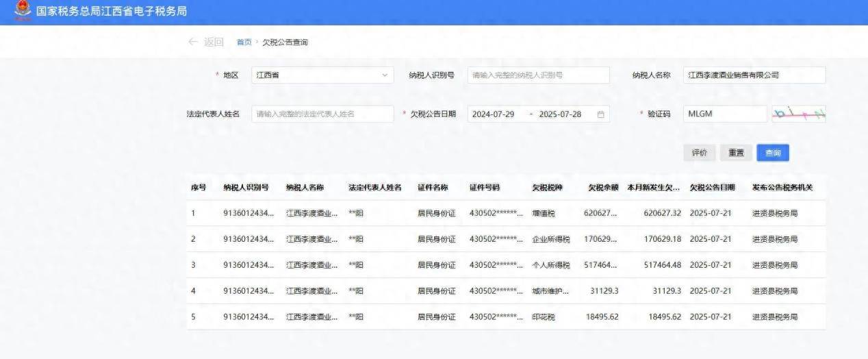Focus the 纳税人识别号 input field
This screenshot has width=868, height=359.
[x=538, y=75]
